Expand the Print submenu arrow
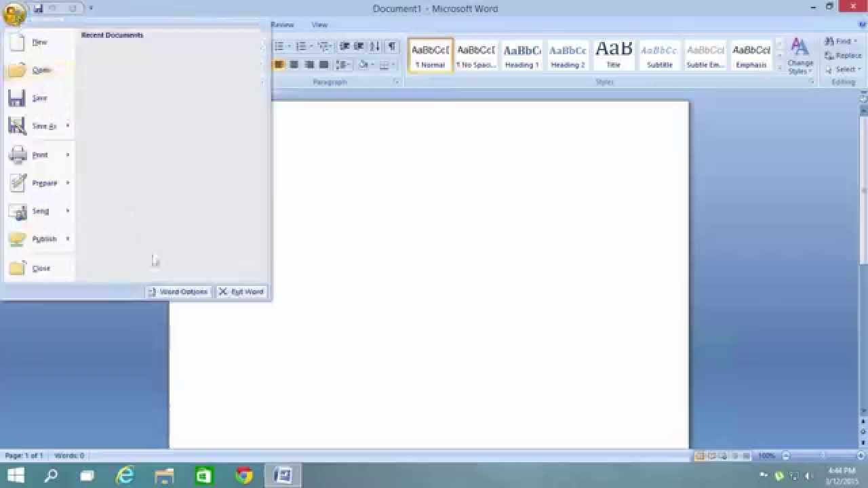This screenshot has width=868, height=488. 68,155
